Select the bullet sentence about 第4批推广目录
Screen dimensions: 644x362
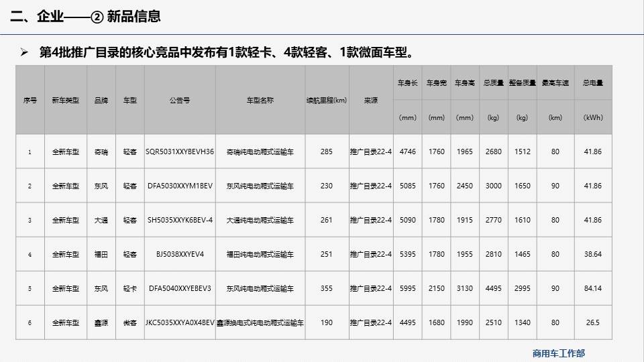227,52
